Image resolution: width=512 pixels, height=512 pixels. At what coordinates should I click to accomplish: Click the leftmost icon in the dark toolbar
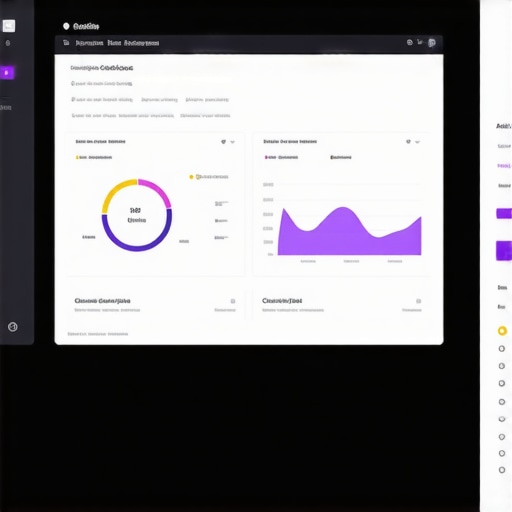(66, 43)
